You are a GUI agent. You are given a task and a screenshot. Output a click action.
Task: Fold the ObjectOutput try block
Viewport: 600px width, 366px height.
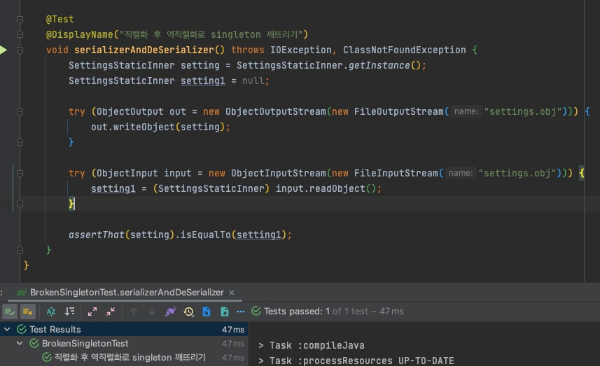pos(20,112)
